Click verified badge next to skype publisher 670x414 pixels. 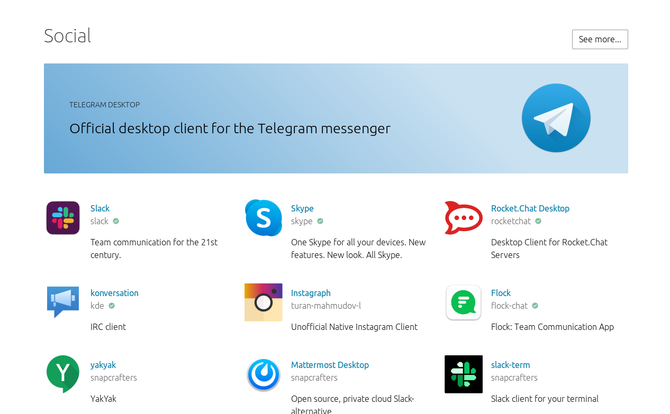coord(320,221)
